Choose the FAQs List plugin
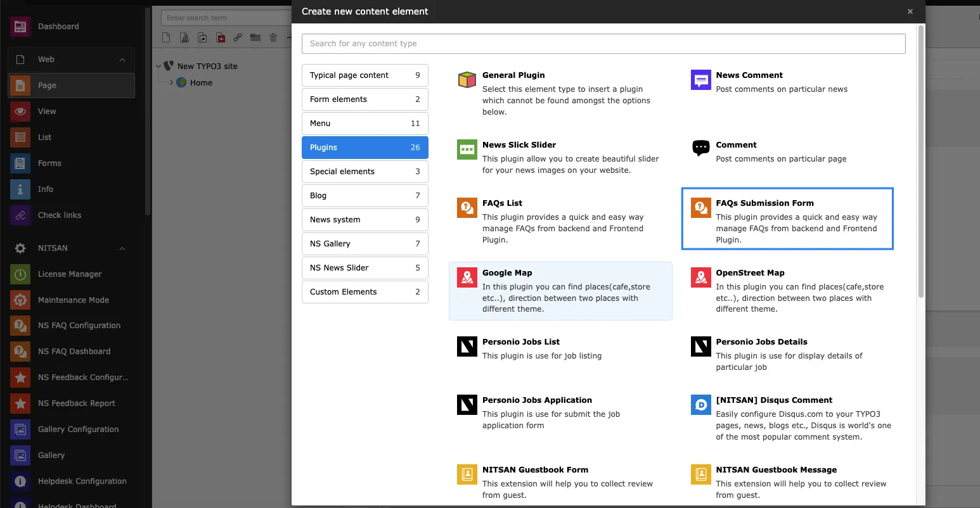Image resolution: width=980 pixels, height=508 pixels. click(560, 221)
